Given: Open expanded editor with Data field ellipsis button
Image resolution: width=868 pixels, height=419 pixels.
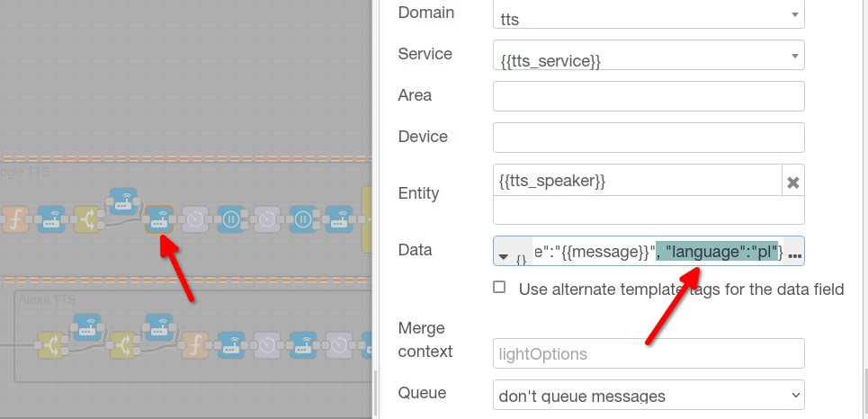Looking at the screenshot, I should (794, 255).
